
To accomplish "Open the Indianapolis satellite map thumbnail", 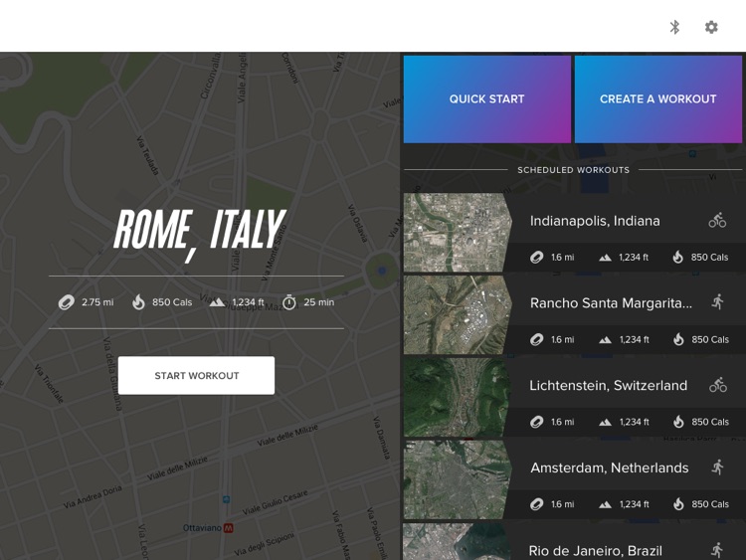I will click(458, 232).
